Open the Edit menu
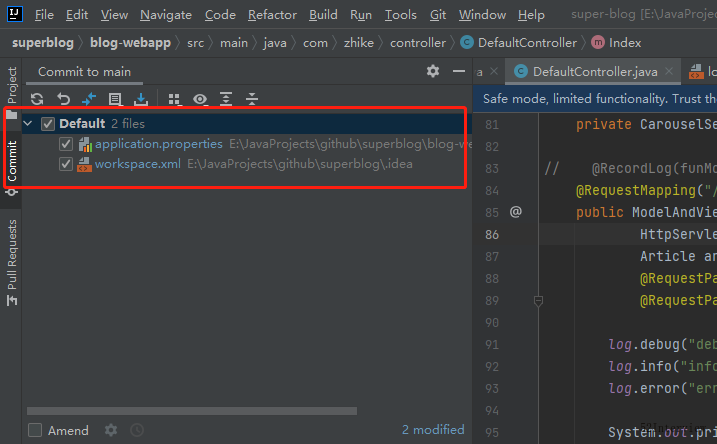This screenshot has height=444, width=717. pyautogui.click(x=77, y=15)
